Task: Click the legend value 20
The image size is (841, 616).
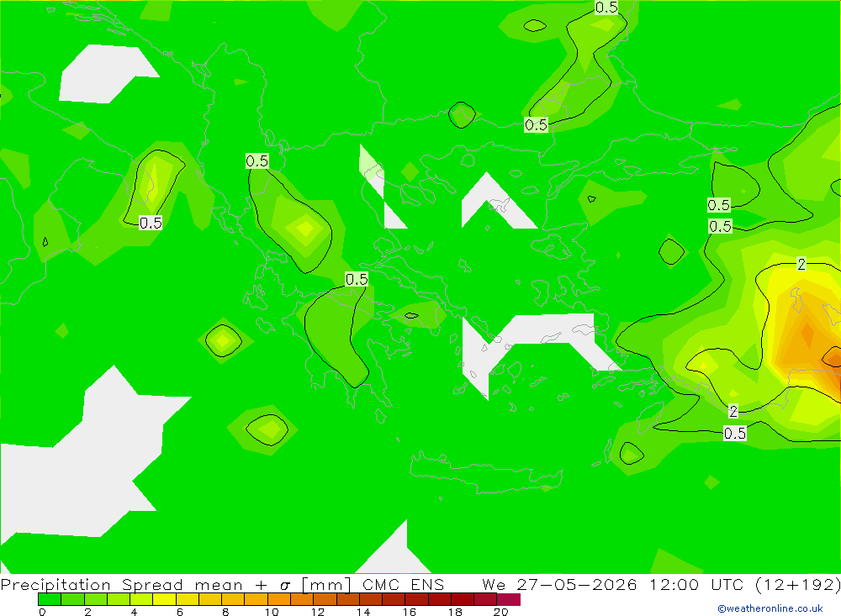Action: tap(501, 612)
